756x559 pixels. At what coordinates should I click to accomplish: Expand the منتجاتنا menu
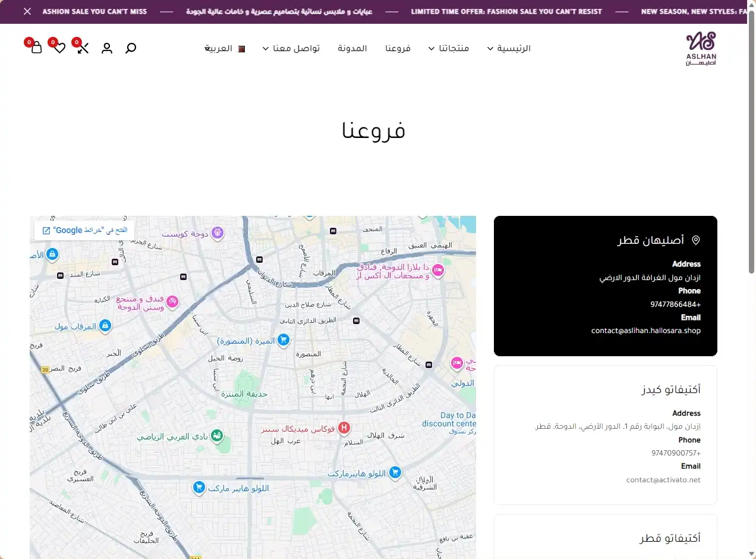449,48
